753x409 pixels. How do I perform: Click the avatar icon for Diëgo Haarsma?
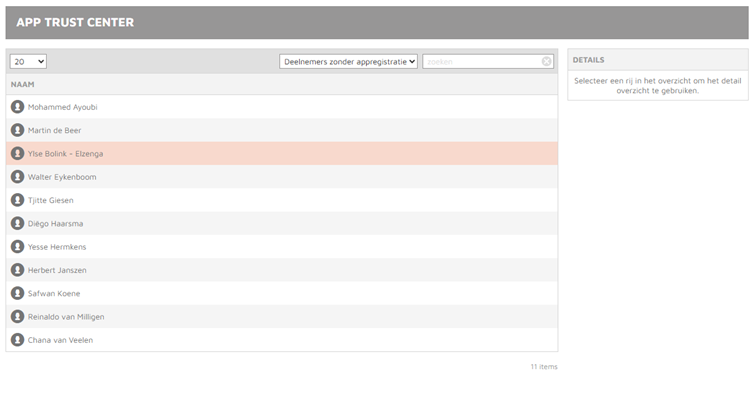(17, 223)
